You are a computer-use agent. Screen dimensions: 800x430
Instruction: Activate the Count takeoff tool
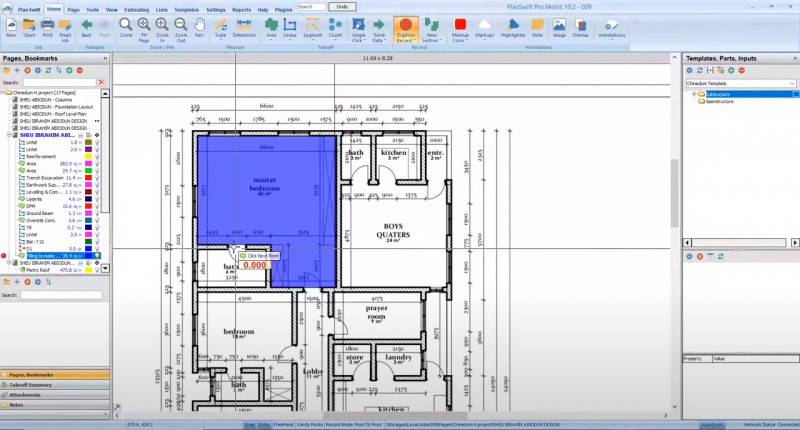coord(336,26)
